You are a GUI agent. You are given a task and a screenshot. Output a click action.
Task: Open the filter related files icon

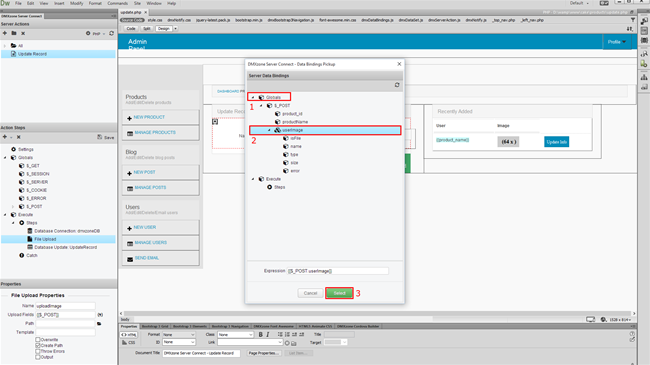coord(633,20)
